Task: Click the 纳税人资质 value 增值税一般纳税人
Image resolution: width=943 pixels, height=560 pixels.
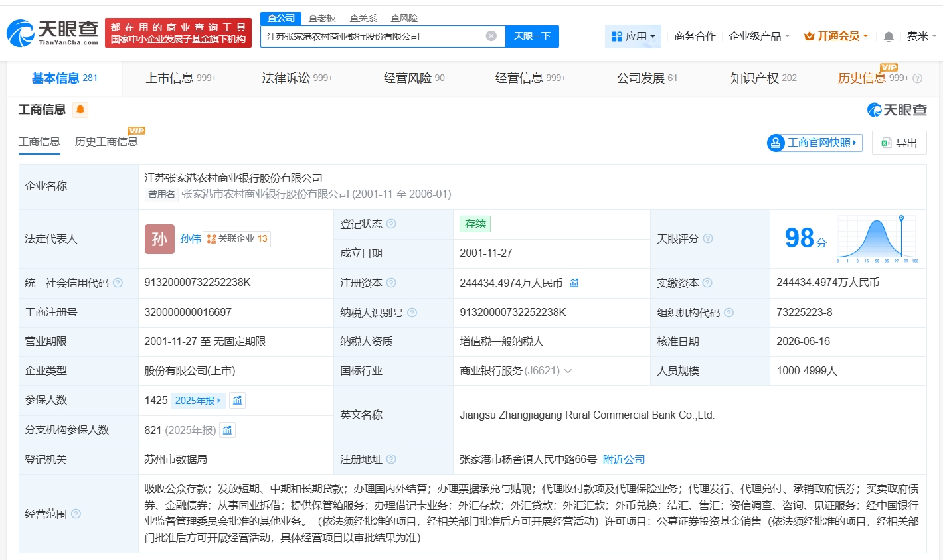Action: coord(501,342)
